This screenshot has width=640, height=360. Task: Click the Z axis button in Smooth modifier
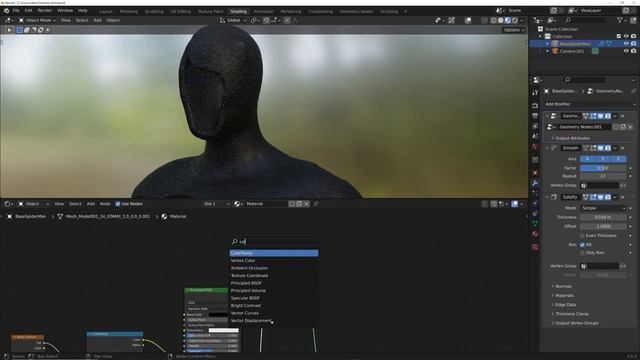pos(618,159)
